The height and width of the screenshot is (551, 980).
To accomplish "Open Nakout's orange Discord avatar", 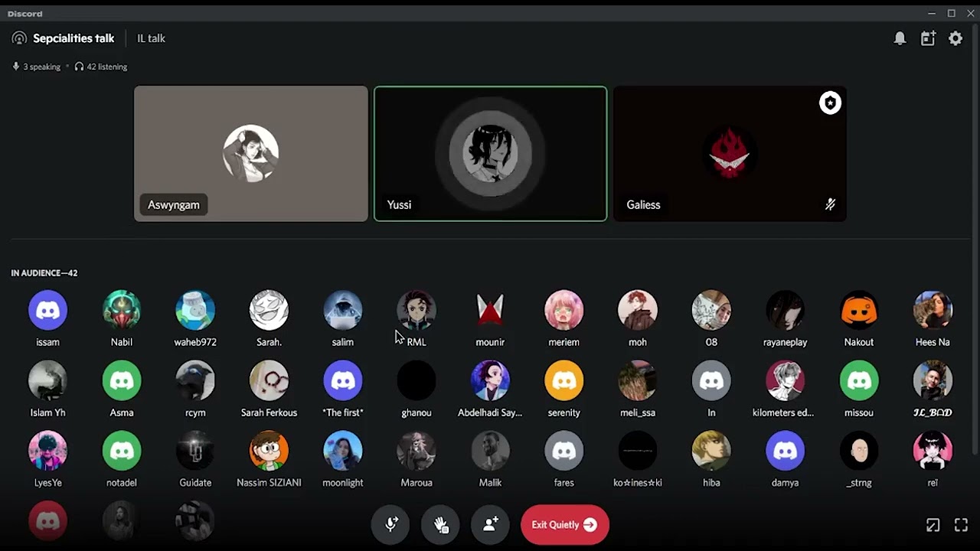I will [859, 310].
